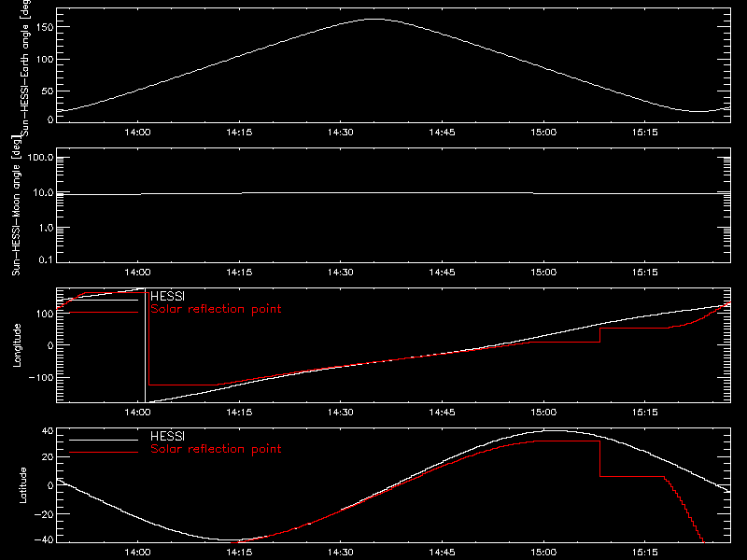This screenshot has width=747, height=560.
Task: Click HESSI legend text in Latitude plot
Action: pyautogui.click(x=167, y=436)
